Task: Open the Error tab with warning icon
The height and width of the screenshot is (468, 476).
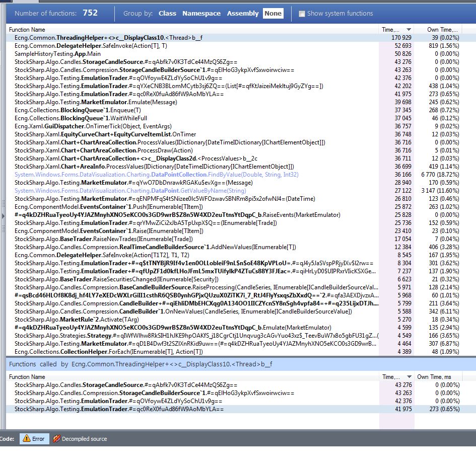Action: coord(34,439)
